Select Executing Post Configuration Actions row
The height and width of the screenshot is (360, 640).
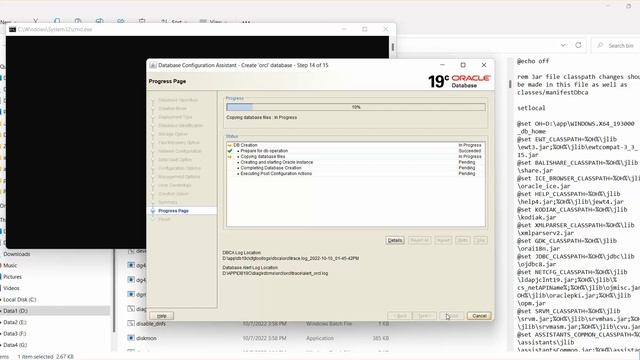coord(356,173)
